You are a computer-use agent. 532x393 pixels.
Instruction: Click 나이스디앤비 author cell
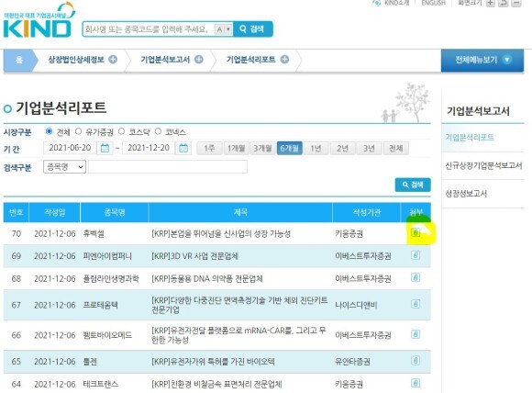tap(356, 305)
